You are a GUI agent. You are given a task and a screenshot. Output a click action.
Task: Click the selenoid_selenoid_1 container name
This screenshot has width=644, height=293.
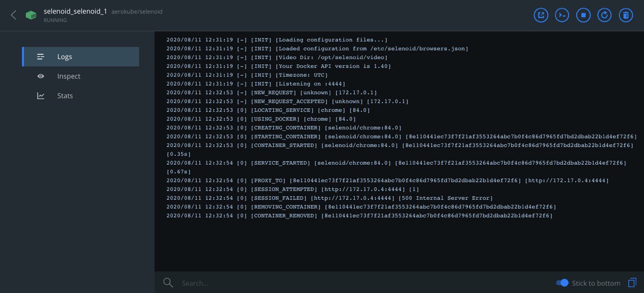(75, 11)
